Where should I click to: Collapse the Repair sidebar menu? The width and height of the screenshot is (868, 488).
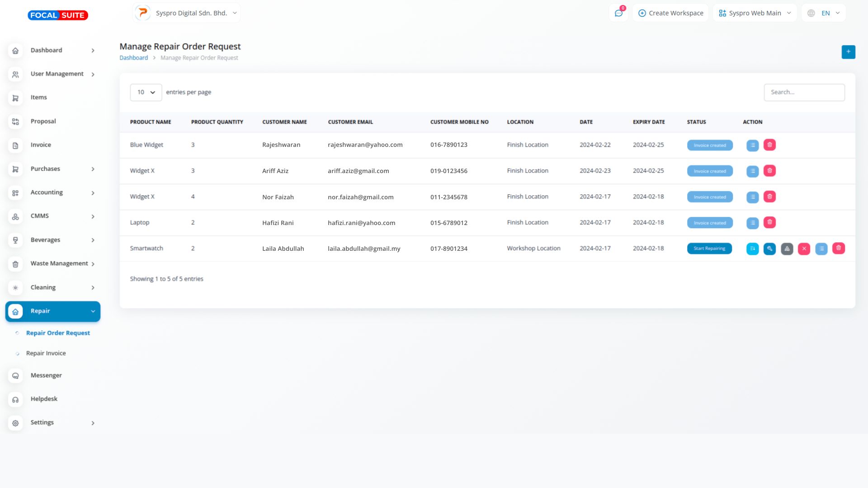pyautogui.click(x=53, y=311)
